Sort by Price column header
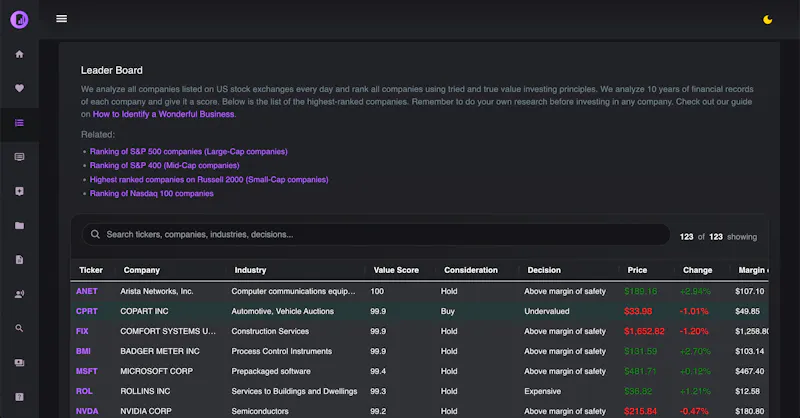Image resolution: width=800 pixels, height=418 pixels. pyautogui.click(x=637, y=270)
